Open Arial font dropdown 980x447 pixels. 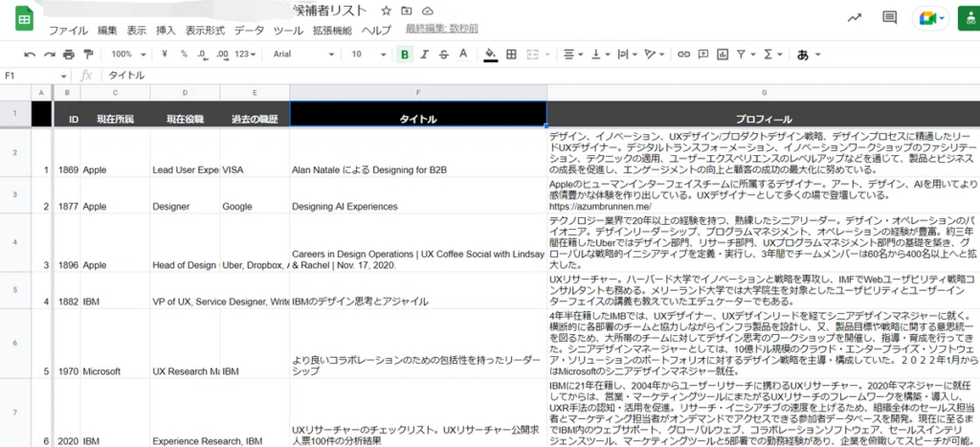(x=303, y=55)
